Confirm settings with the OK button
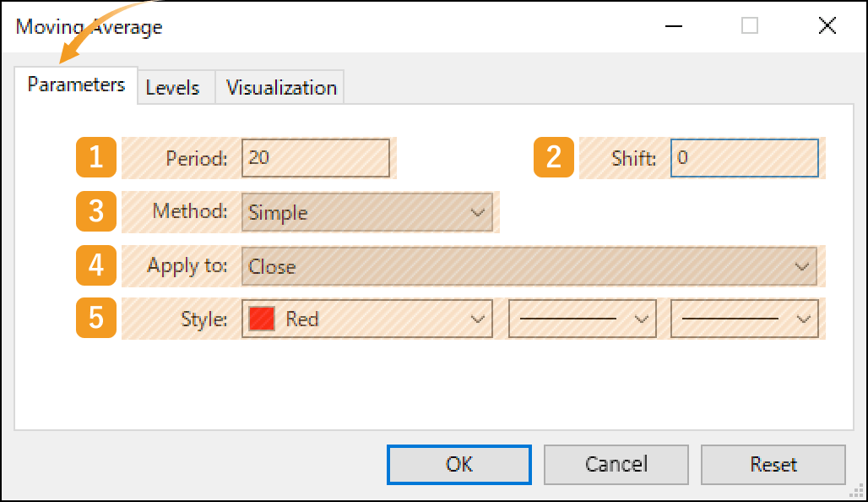Screen dimensions: 868x502 pos(459,464)
